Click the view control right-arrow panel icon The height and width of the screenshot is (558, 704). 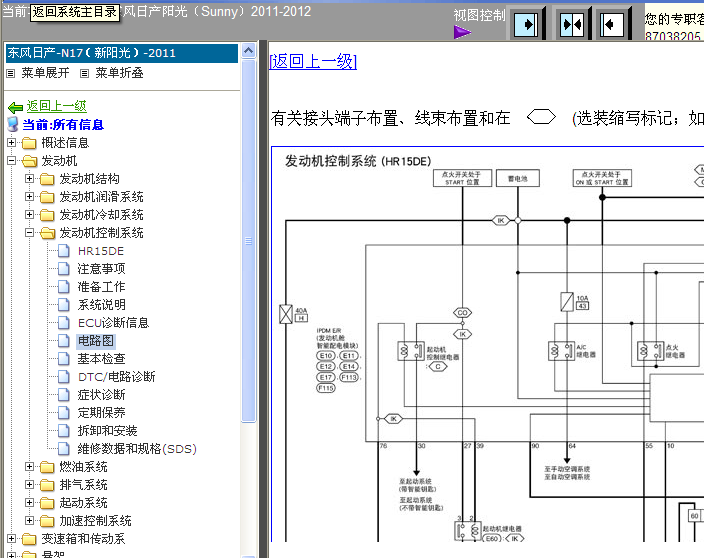[x=525, y=24]
